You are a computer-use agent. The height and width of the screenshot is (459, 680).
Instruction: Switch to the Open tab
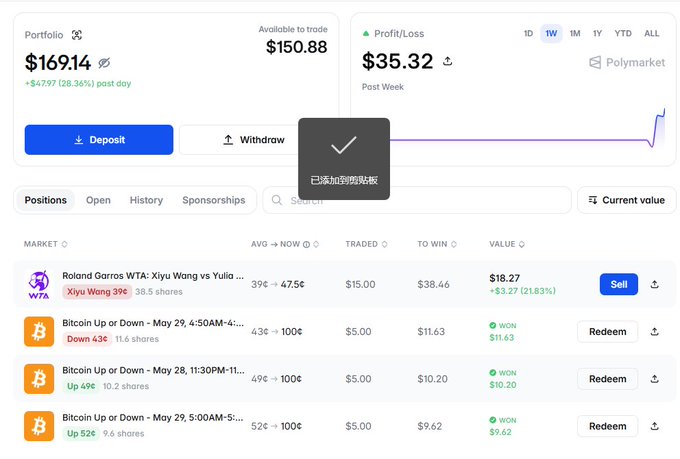click(98, 200)
